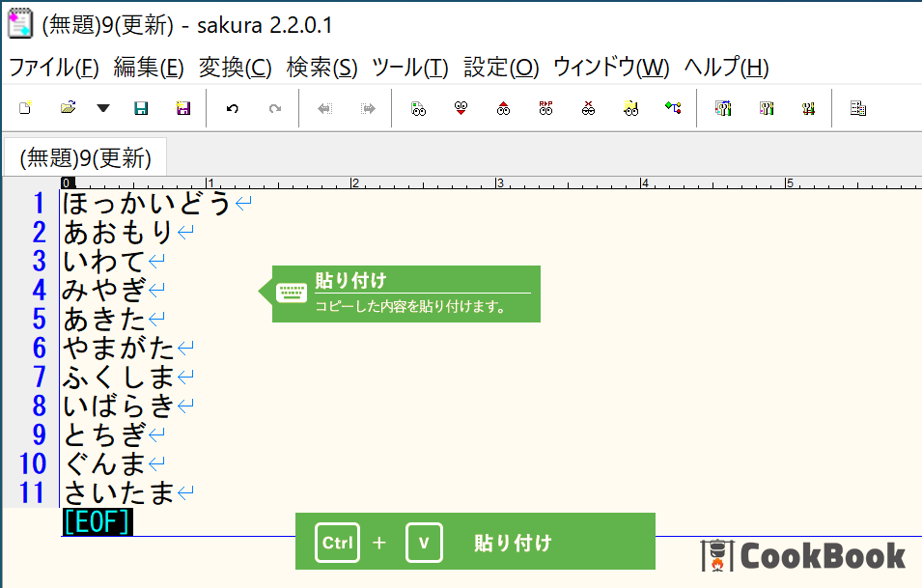Screen dimensions: 922x588
Task: Click the ruler at column mark 2
Action: pyautogui.click(x=354, y=182)
